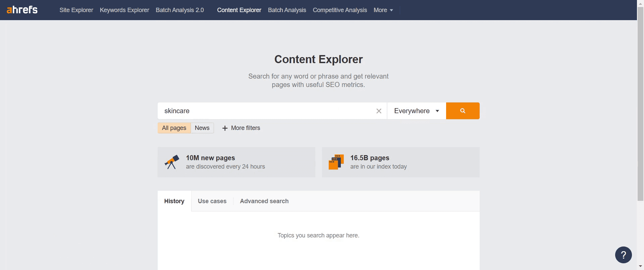Open Competitive Analysis
This screenshot has width=644, height=270.
click(x=340, y=10)
